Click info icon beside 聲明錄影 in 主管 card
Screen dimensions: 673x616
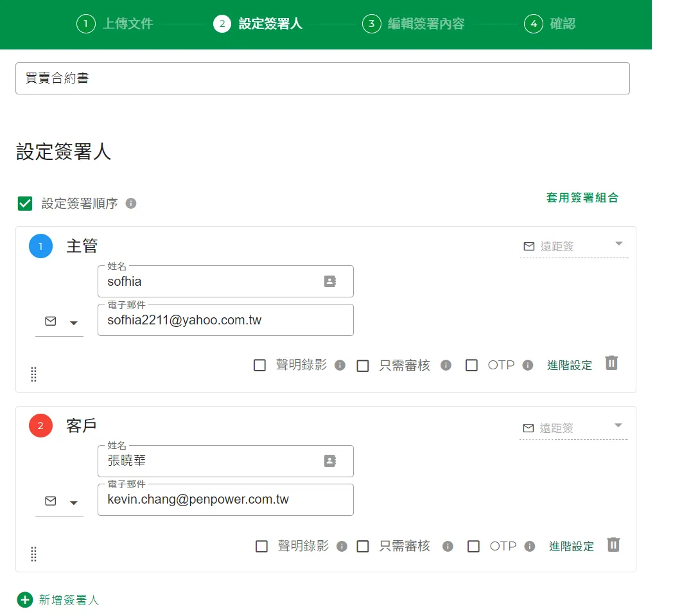click(x=340, y=365)
